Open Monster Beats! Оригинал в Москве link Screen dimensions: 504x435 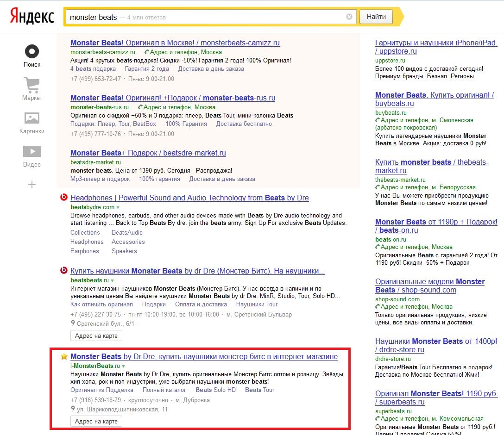(175, 43)
